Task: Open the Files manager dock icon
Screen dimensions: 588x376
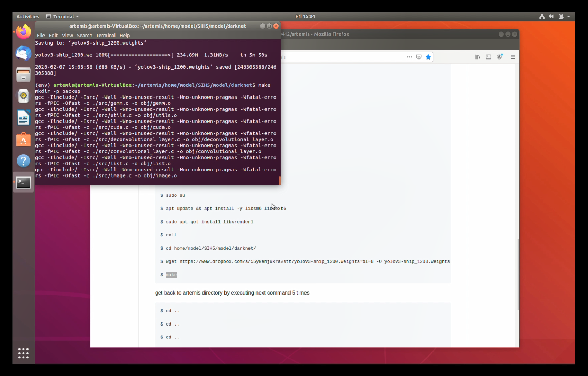Action: 23,75
